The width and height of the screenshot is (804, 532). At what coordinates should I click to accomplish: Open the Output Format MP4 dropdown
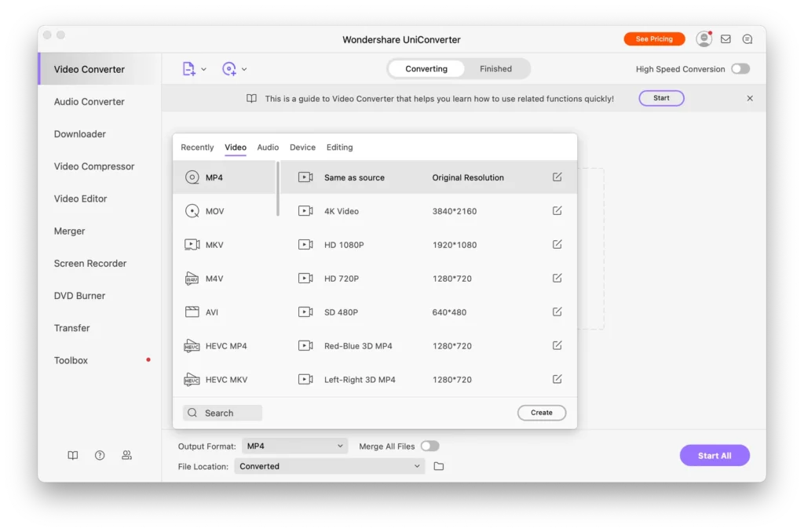click(x=295, y=446)
